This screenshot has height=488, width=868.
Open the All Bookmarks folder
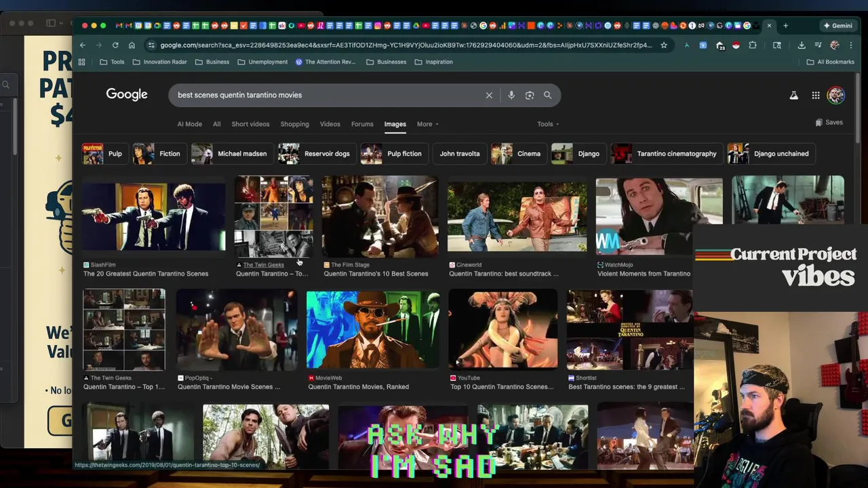(830, 62)
